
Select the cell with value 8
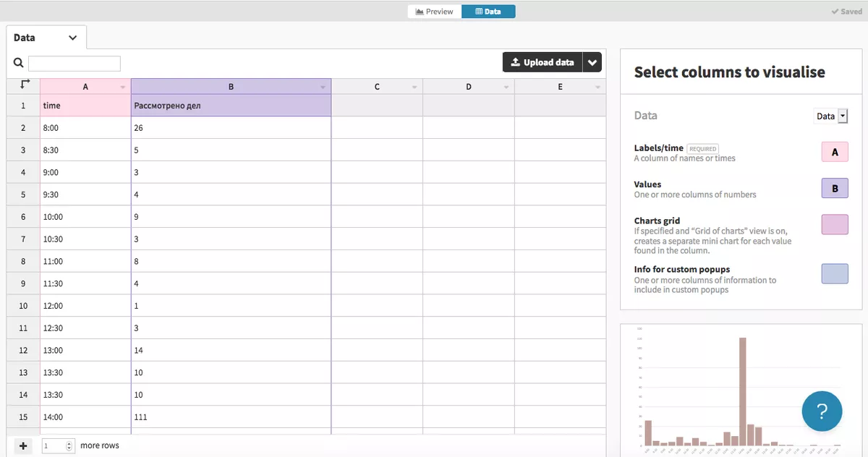(231, 262)
